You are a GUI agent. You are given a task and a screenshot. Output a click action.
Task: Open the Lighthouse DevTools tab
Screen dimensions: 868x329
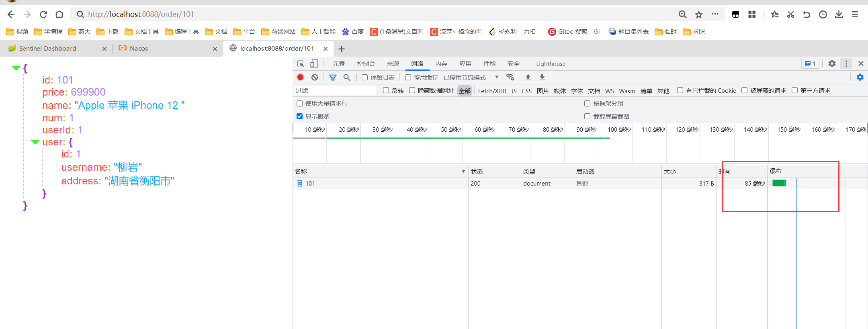(x=551, y=64)
